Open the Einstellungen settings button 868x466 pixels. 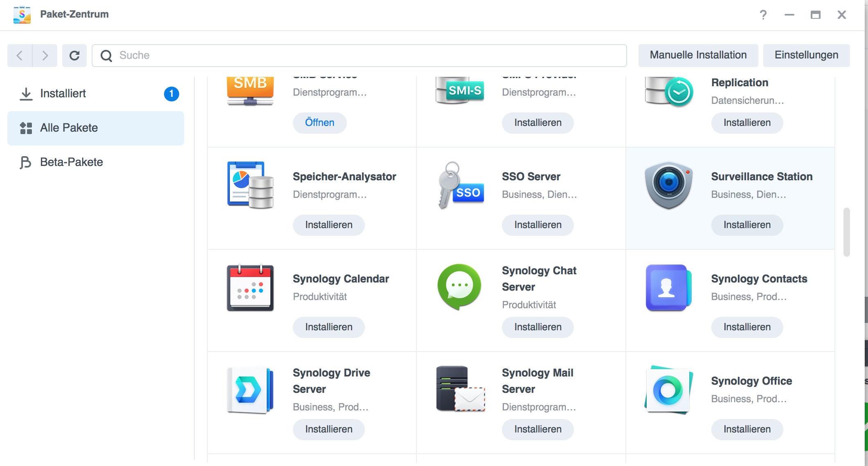(806, 55)
